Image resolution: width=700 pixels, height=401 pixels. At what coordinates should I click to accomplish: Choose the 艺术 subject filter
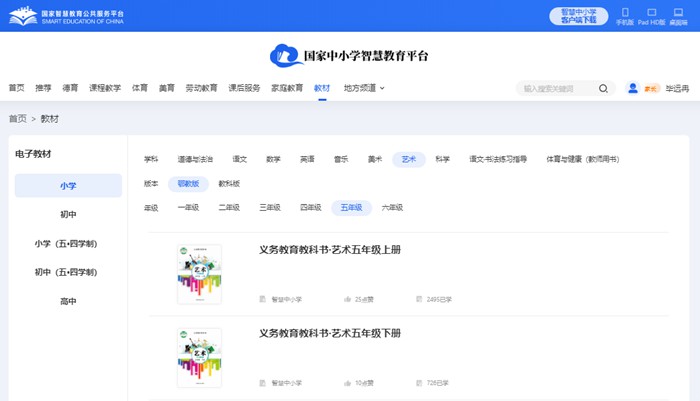[x=409, y=159]
